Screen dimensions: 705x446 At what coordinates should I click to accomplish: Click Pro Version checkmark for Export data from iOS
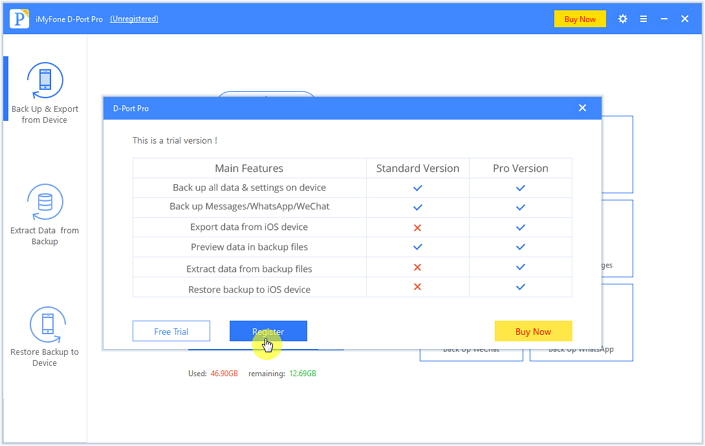[x=521, y=227]
